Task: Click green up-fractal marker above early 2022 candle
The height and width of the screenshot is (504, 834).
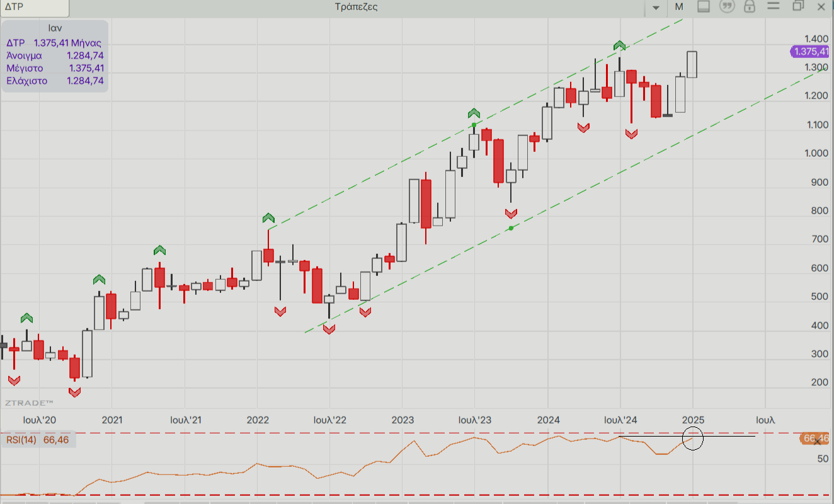Action: pyautogui.click(x=269, y=218)
